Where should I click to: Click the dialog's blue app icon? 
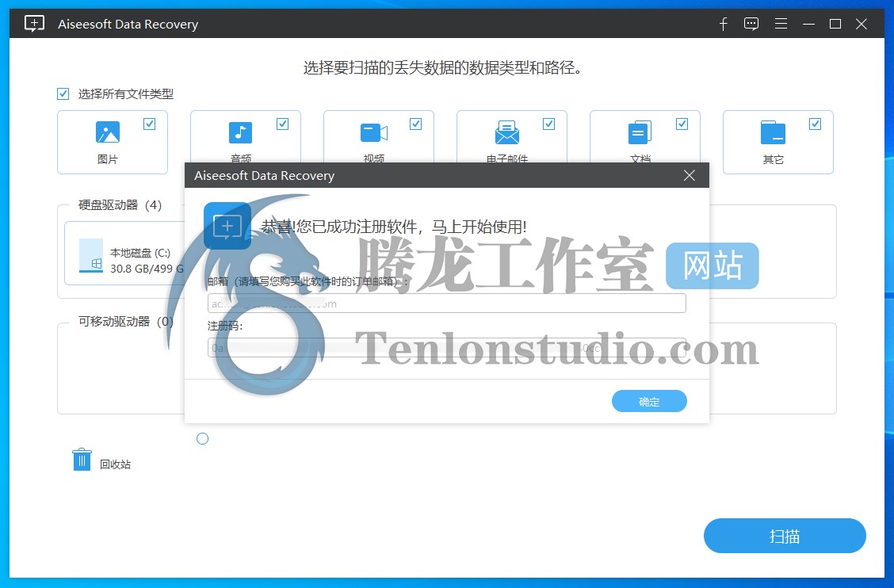pos(227,226)
